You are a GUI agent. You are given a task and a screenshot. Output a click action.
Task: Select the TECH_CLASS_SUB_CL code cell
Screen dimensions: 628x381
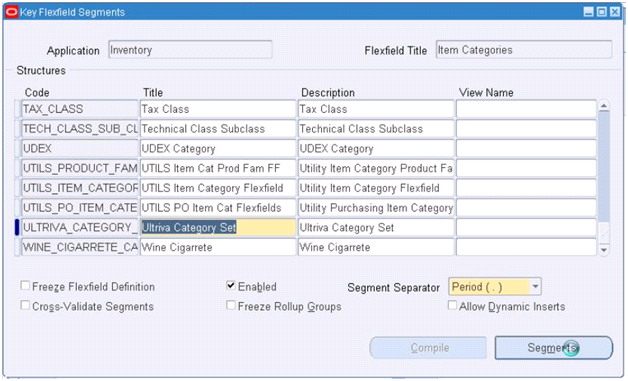pos(79,129)
